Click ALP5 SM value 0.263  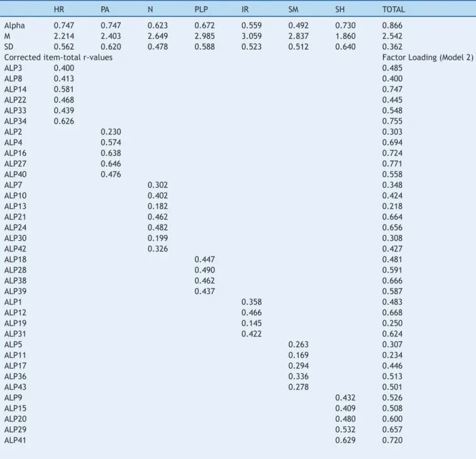[x=299, y=345]
